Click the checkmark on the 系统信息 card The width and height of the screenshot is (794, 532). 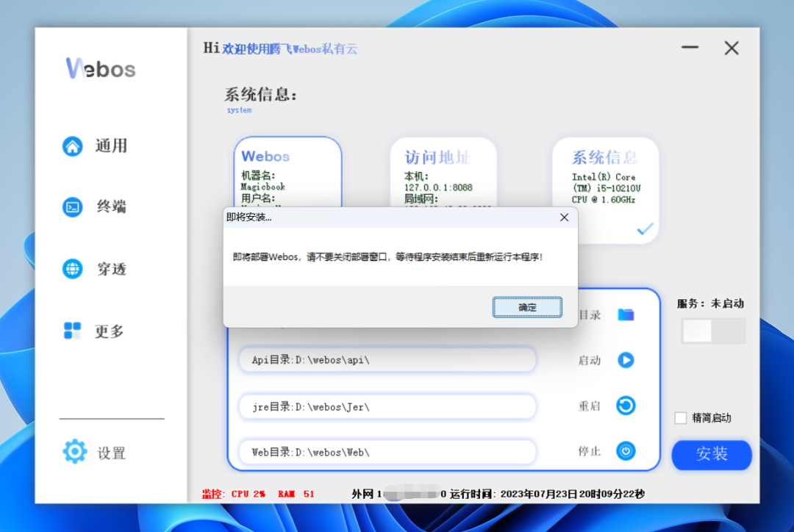click(645, 229)
